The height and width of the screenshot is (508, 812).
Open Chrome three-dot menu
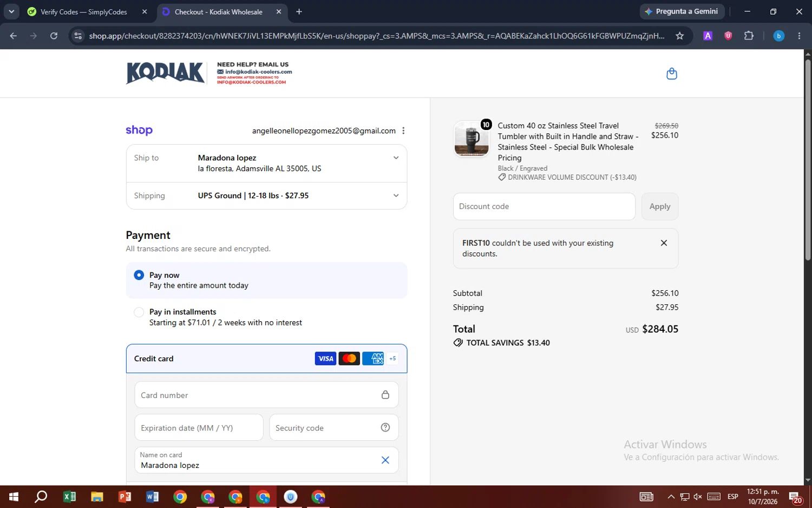(x=799, y=36)
